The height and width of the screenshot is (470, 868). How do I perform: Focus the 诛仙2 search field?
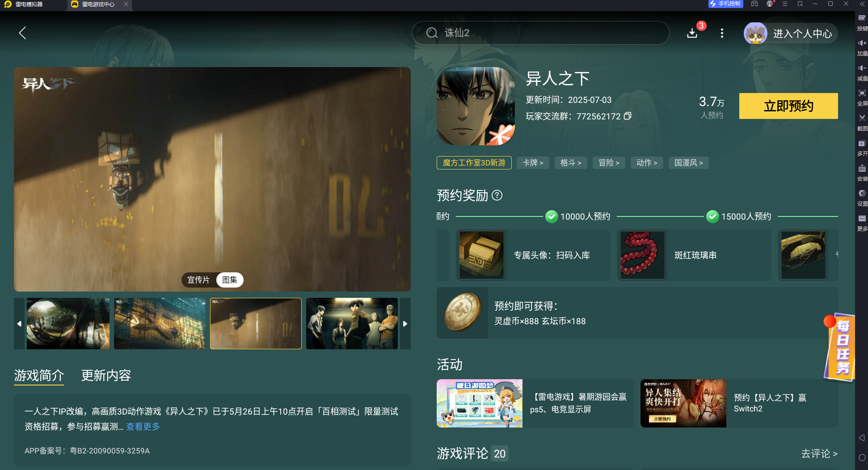pyautogui.click(x=540, y=33)
